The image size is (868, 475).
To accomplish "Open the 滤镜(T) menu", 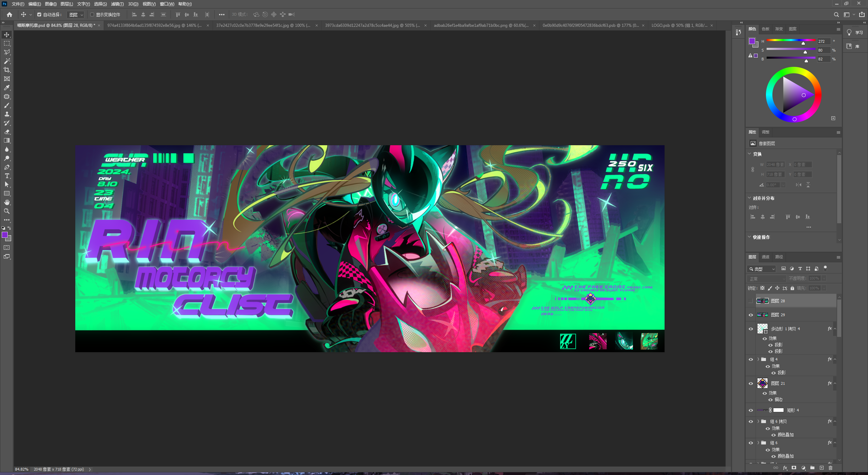I will point(117,4).
